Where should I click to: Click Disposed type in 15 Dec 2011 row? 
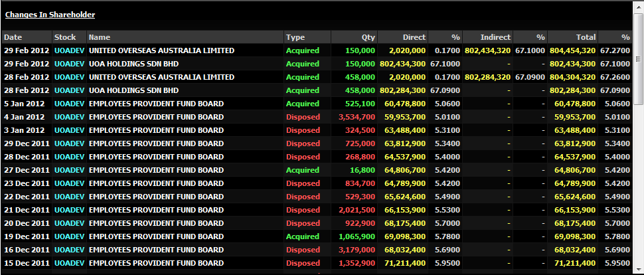(x=303, y=263)
